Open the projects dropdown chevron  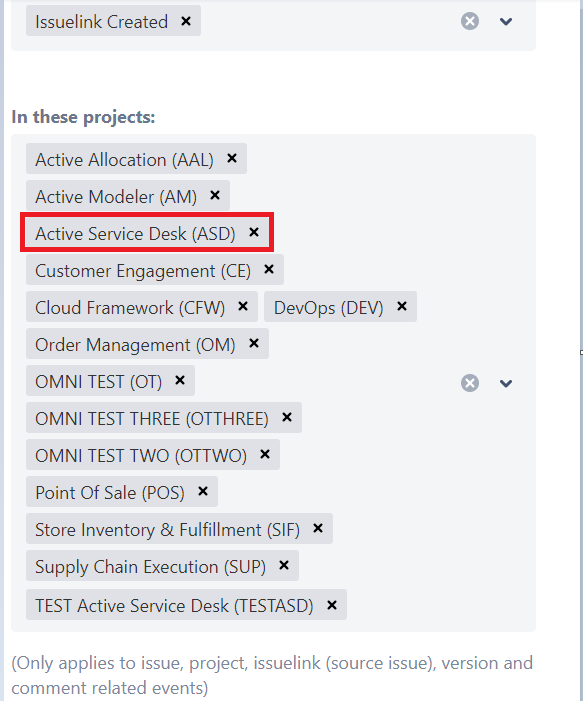pyautogui.click(x=506, y=384)
